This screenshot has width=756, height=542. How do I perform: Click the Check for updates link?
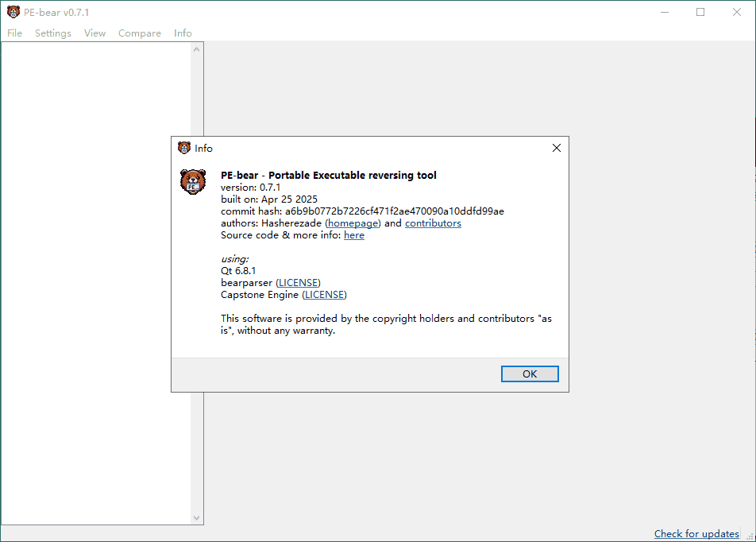tap(696, 534)
